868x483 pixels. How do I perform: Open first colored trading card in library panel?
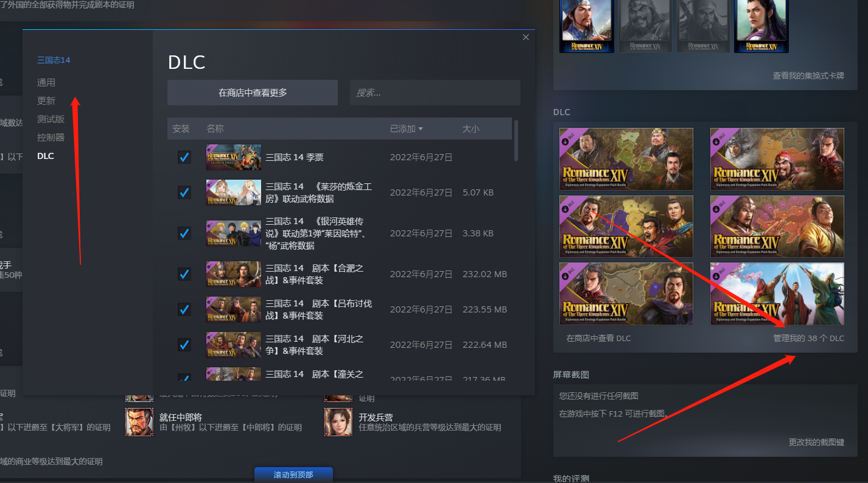click(x=587, y=26)
